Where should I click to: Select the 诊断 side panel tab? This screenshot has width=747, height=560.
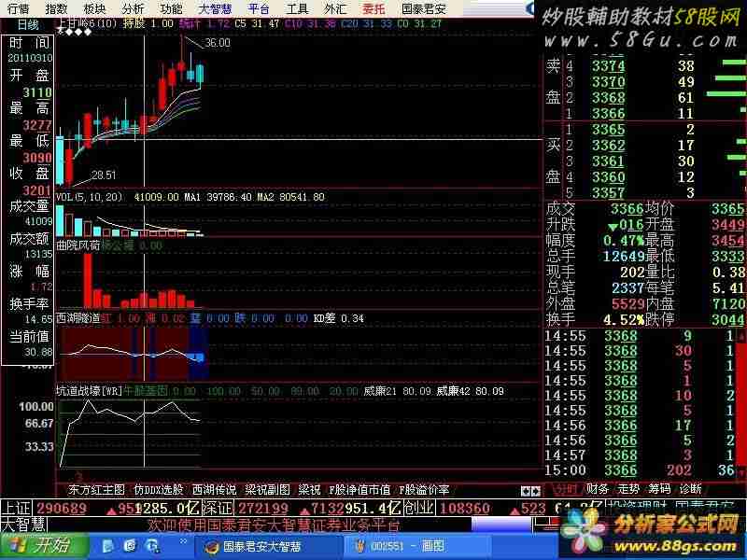[x=690, y=489]
